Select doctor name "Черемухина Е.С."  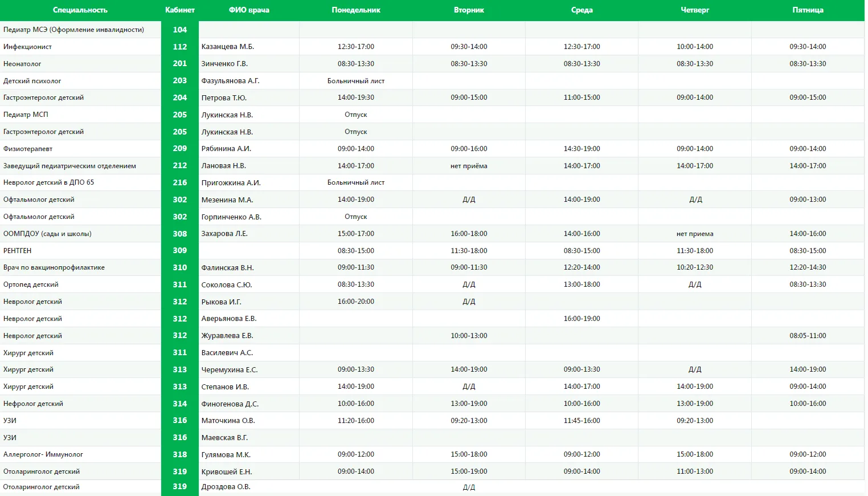coord(230,369)
